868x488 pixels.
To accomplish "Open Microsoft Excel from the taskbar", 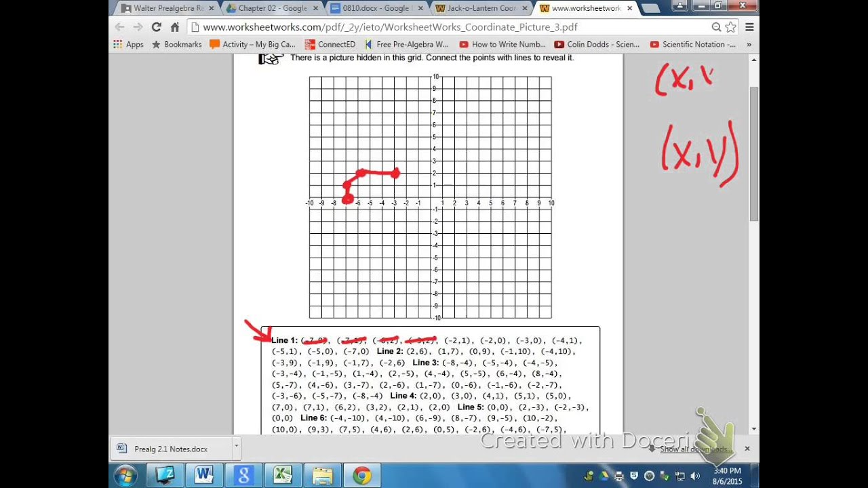I will [x=283, y=475].
